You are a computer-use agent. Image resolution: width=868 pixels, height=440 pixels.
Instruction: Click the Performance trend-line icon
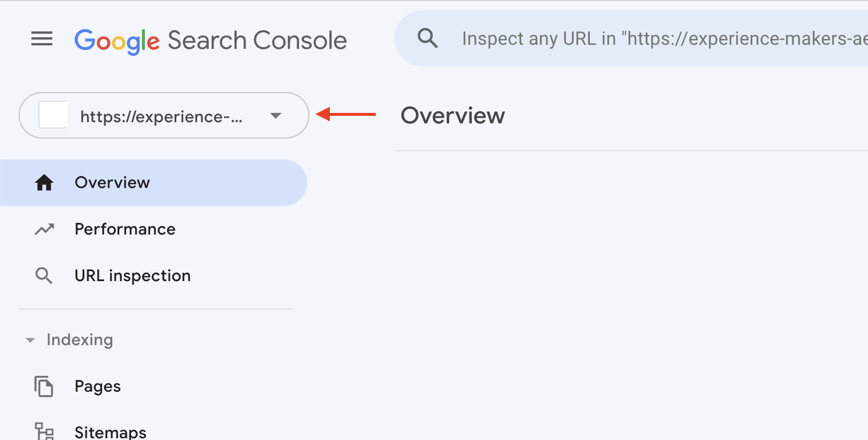pos(44,229)
